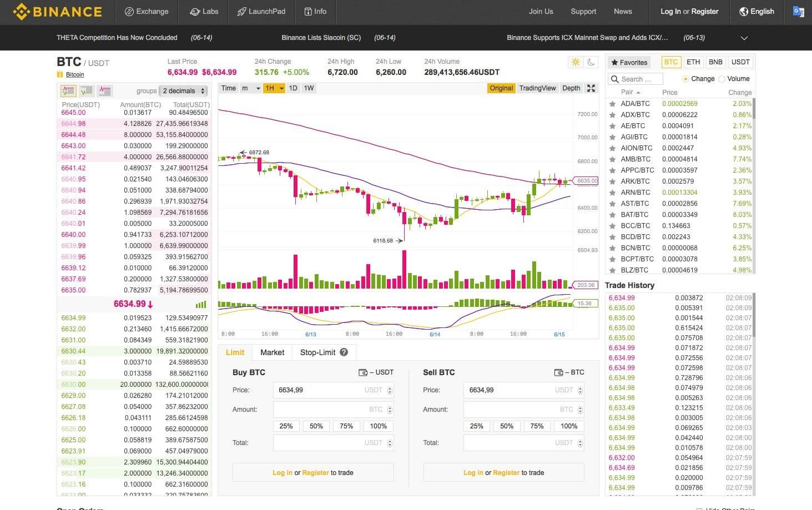Switch chart to Depth view
812x510 pixels.
(x=571, y=88)
